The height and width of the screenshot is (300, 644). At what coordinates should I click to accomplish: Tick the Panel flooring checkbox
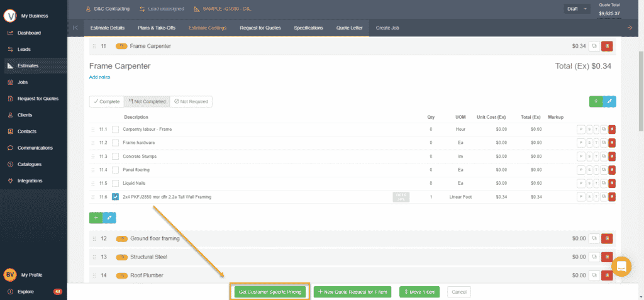[x=115, y=170]
